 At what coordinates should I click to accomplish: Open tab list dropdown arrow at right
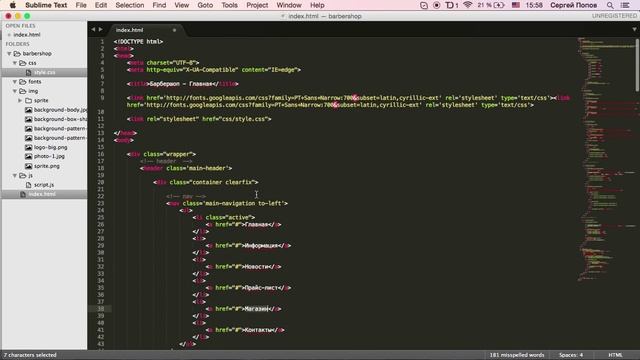(634, 29)
